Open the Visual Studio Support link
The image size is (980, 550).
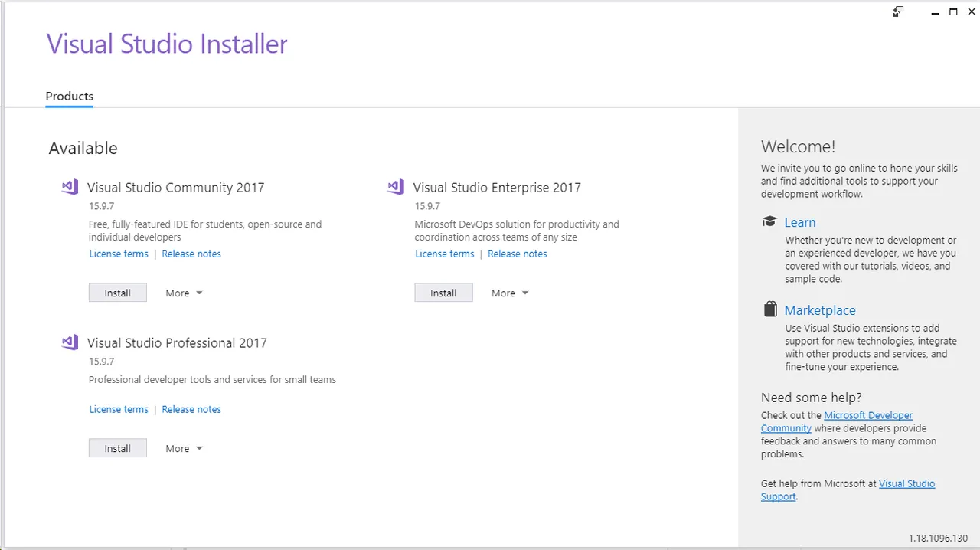click(906, 483)
